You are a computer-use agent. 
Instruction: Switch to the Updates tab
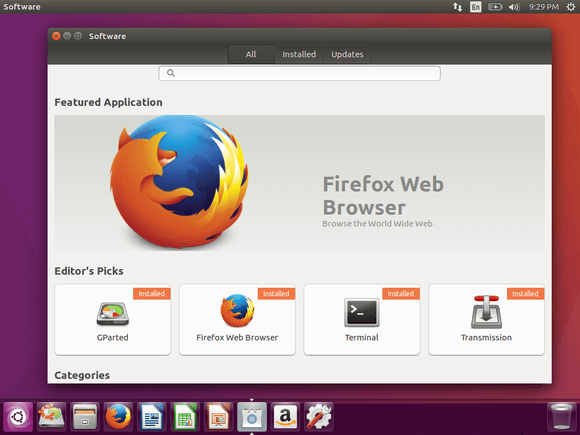point(347,54)
